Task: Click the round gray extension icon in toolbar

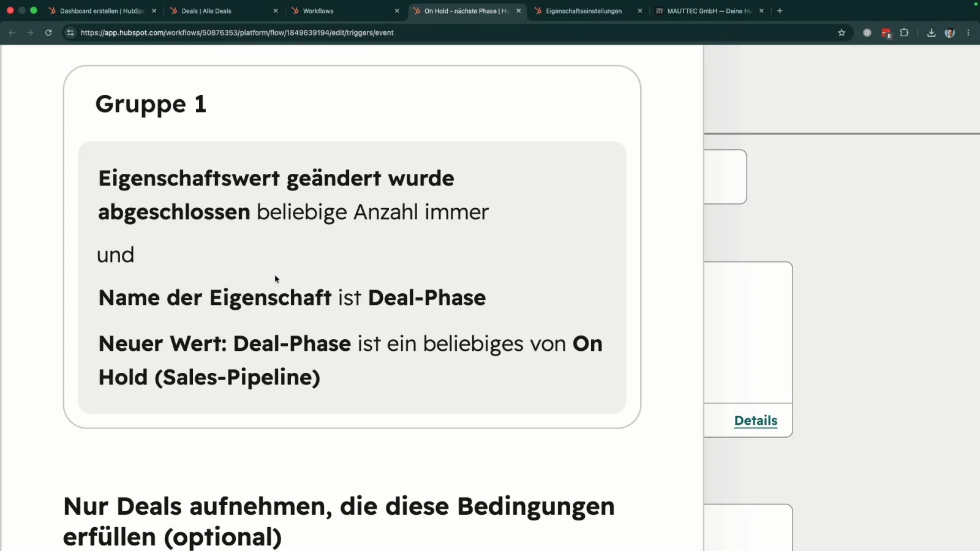Action: (867, 32)
